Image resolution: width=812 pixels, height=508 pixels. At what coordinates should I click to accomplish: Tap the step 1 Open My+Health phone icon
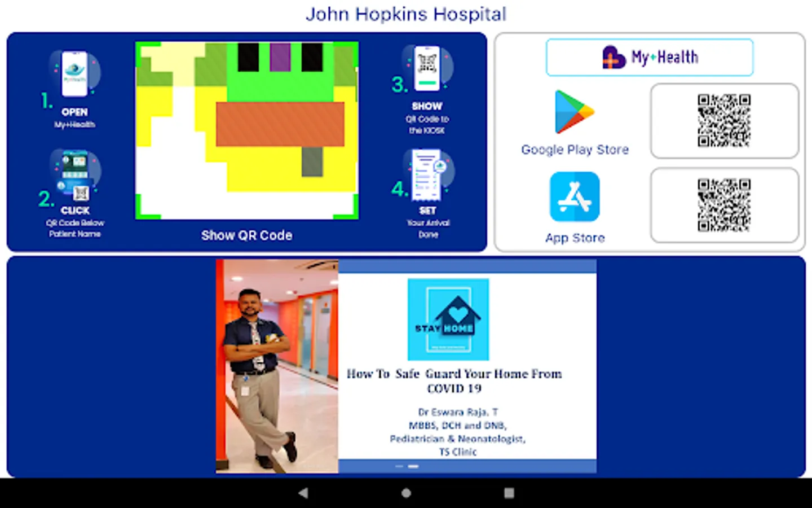coord(75,75)
